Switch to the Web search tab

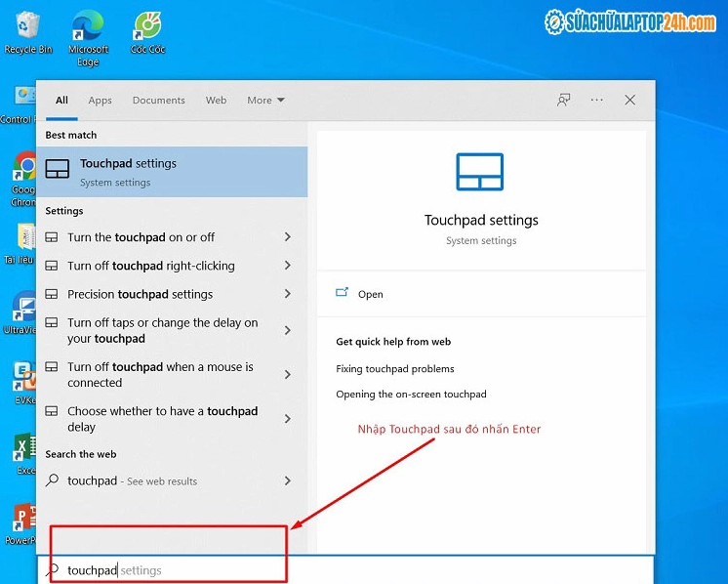[x=217, y=100]
